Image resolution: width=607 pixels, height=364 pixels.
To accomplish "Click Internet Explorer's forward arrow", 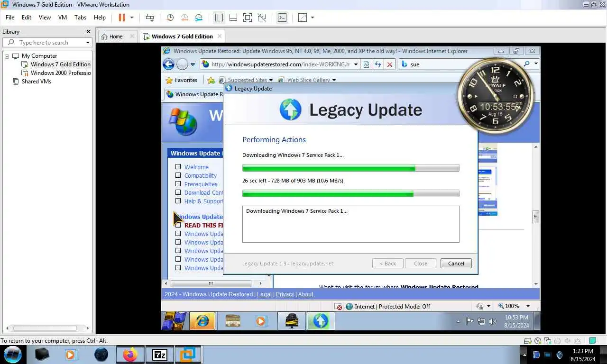I will [182, 64].
